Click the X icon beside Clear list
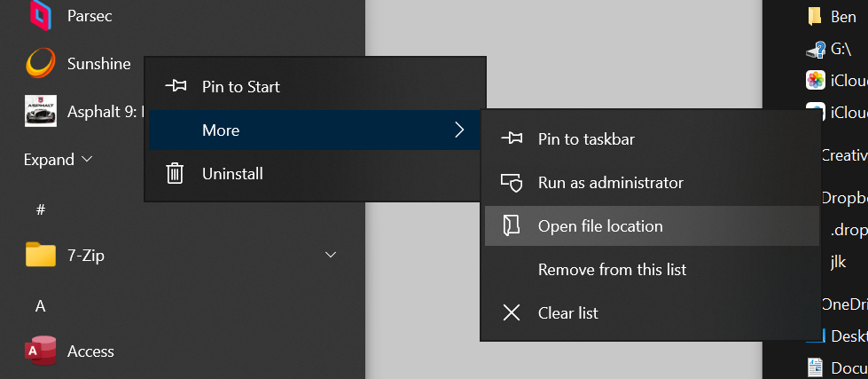Viewport: 868px width, 379px height. (512, 312)
